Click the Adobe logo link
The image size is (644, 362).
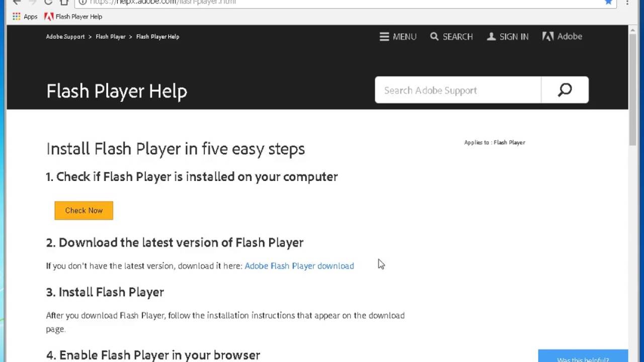coord(562,36)
